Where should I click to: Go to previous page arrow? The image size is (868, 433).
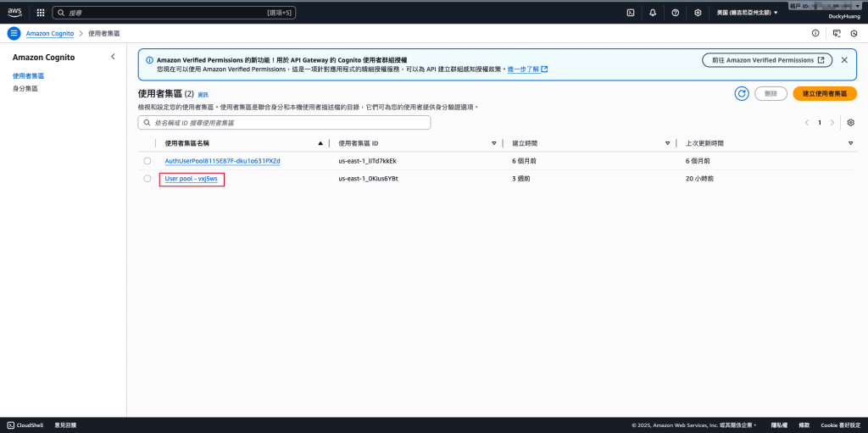pos(807,122)
